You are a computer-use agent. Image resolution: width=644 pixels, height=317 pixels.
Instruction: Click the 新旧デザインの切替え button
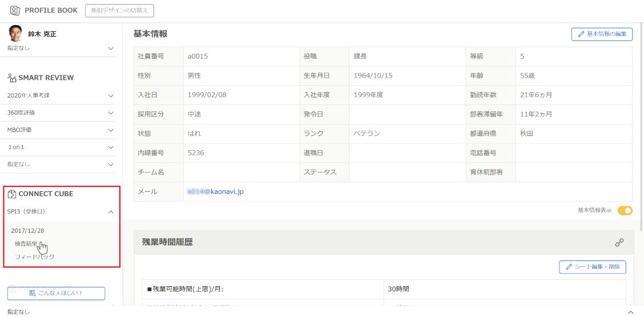119,10
